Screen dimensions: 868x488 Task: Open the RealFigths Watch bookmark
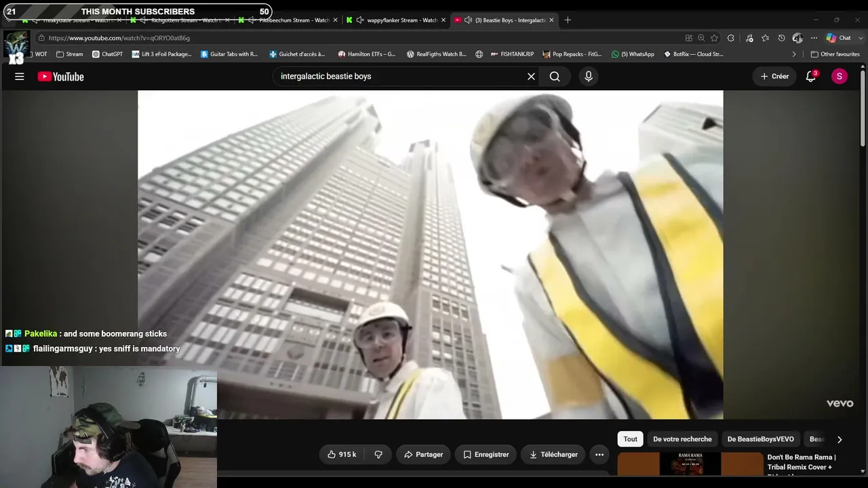pyautogui.click(x=437, y=54)
